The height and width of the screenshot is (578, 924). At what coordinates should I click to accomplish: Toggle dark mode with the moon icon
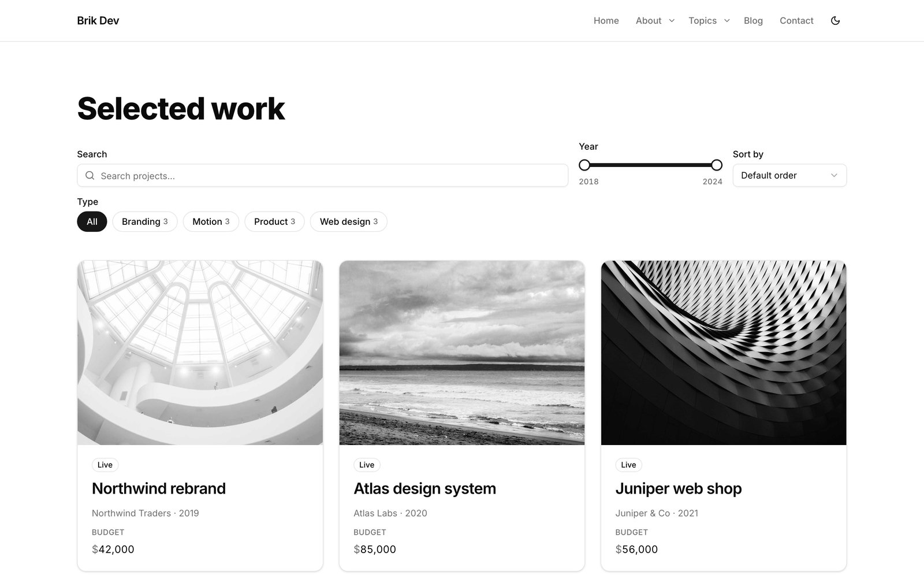pos(835,21)
